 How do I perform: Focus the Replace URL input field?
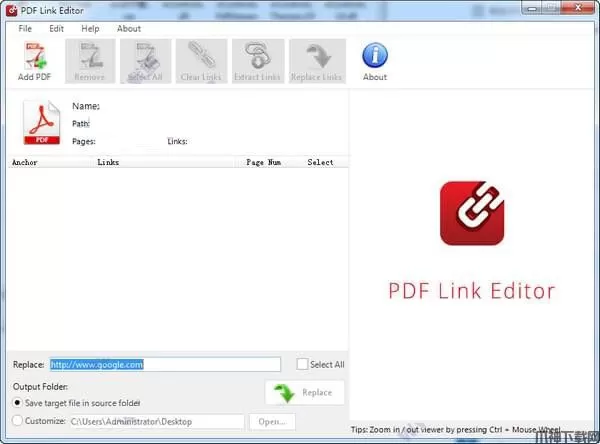point(165,364)
